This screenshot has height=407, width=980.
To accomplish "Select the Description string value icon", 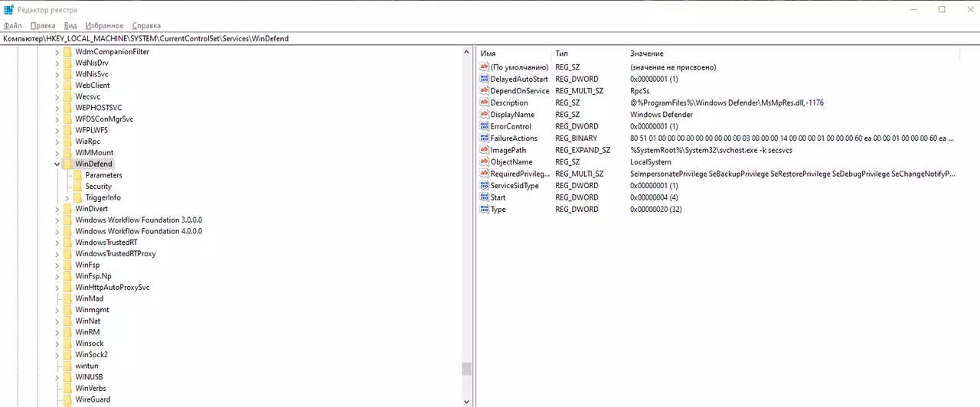I will click(x=484, y=103).
